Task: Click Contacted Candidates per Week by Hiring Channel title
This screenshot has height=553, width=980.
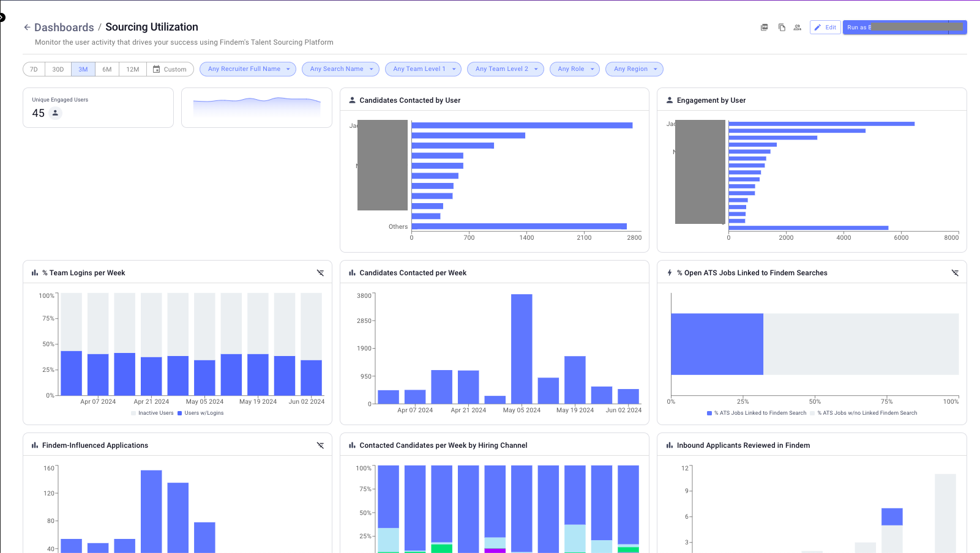Action: click(444, 445)
